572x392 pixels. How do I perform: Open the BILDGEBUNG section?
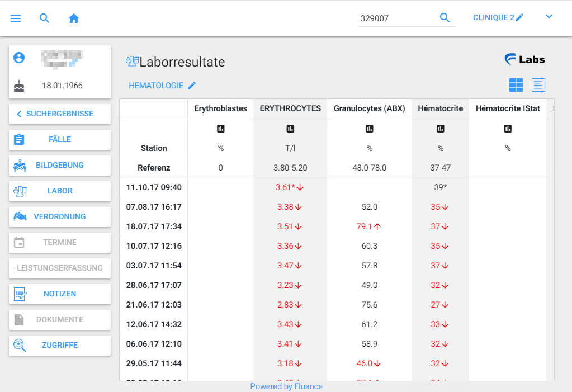coord(60,165)
